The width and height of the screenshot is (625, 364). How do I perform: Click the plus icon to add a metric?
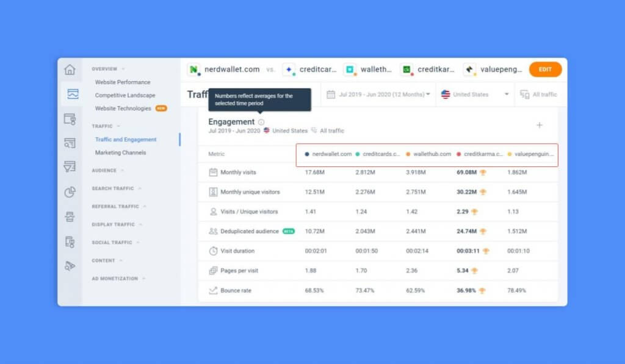pyautogui.click(x=540, y=124)
